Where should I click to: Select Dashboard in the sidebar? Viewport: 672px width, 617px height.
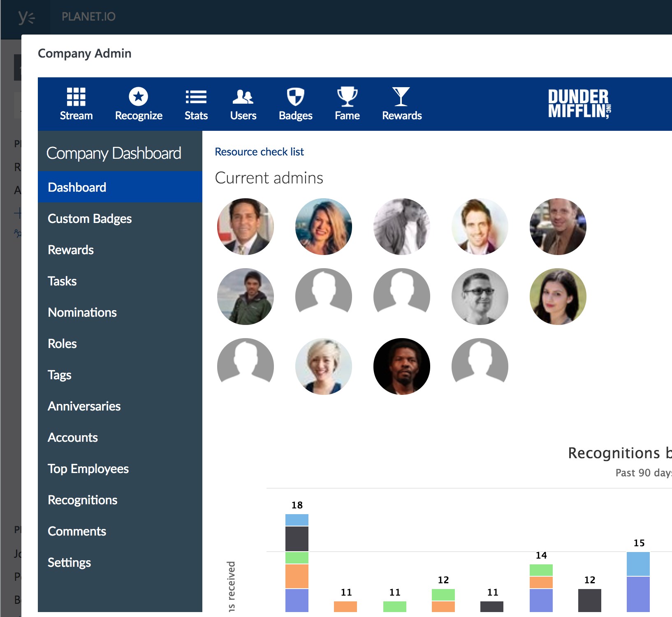click(120, 187)
